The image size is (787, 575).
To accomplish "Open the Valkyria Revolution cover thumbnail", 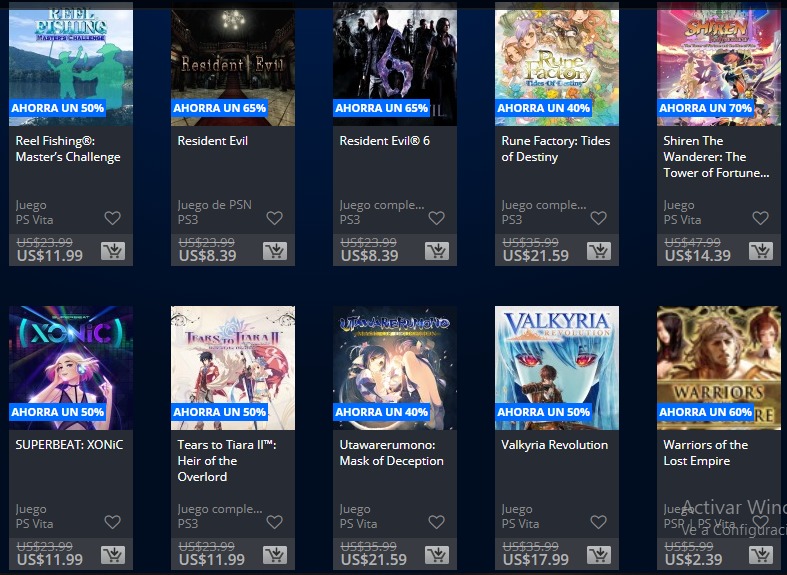I will 557,368.
